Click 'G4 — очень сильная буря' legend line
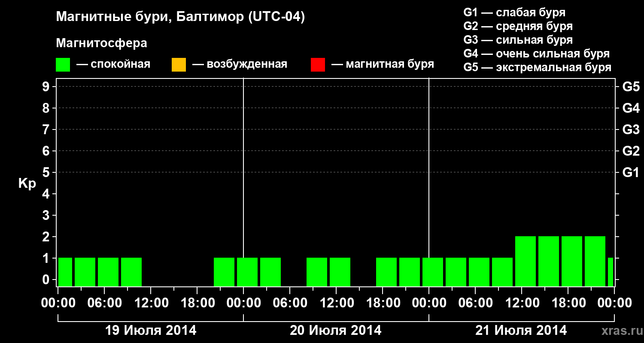The height and width of the screenshot is (343, 644). coord(537,54)
